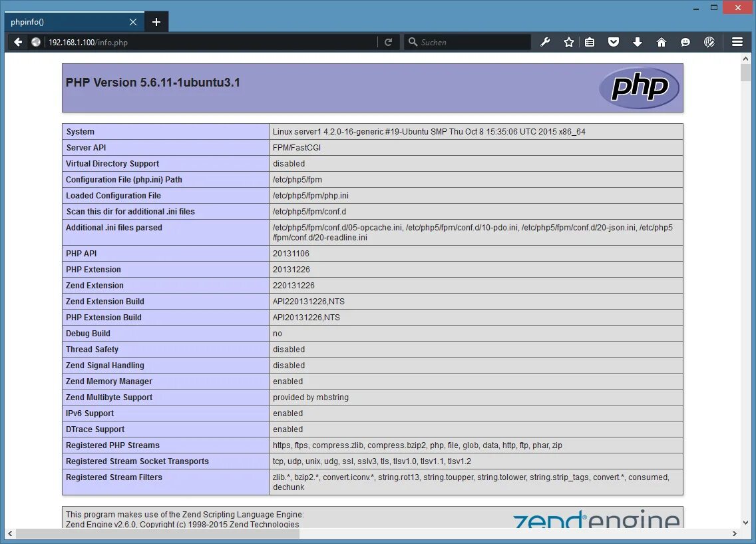Viewport: 756px width, 544px height.
Task: Bookmark this page with the star icon
Action: tap(569, 42)
